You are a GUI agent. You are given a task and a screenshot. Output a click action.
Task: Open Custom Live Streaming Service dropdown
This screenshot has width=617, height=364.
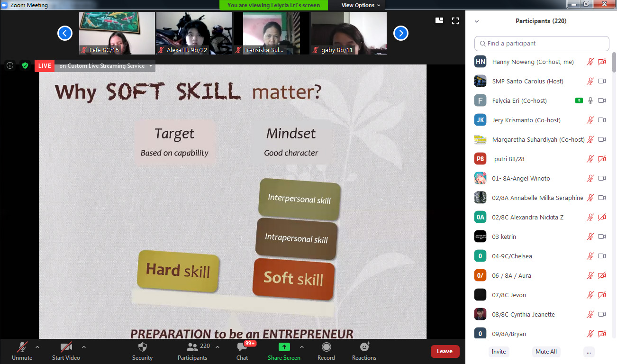105,66
